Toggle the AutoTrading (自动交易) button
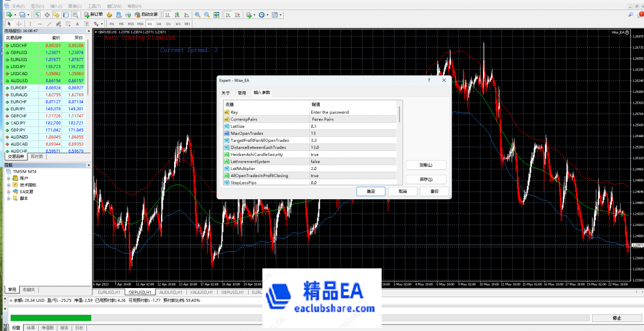This screenshot has width=644, height=331. pos(146,14)
